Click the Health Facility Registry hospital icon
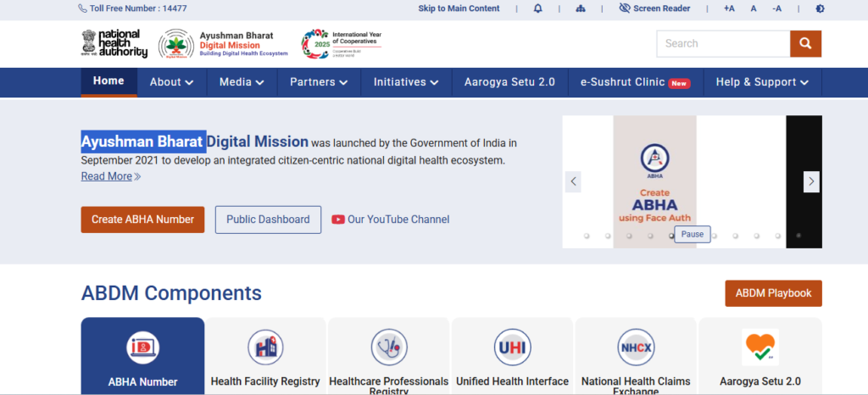Viewport: 868px width, 395px height. (x=265, y=348)
